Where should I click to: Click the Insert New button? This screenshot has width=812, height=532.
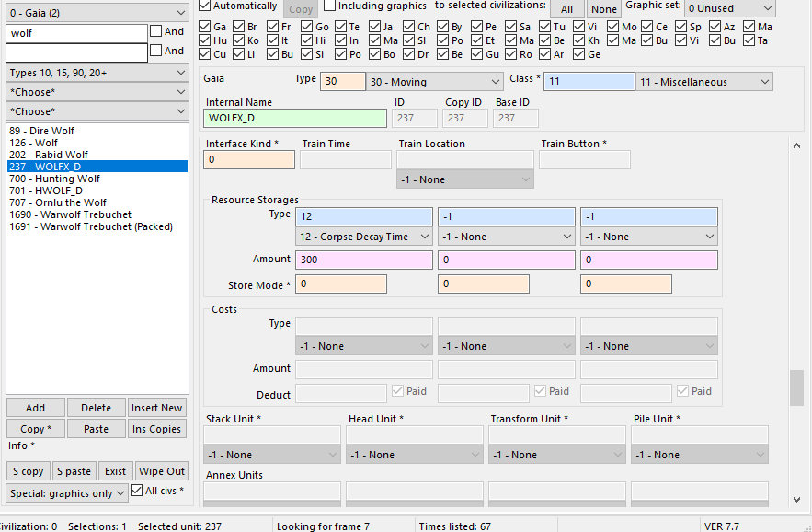click(x=157, y=408)
